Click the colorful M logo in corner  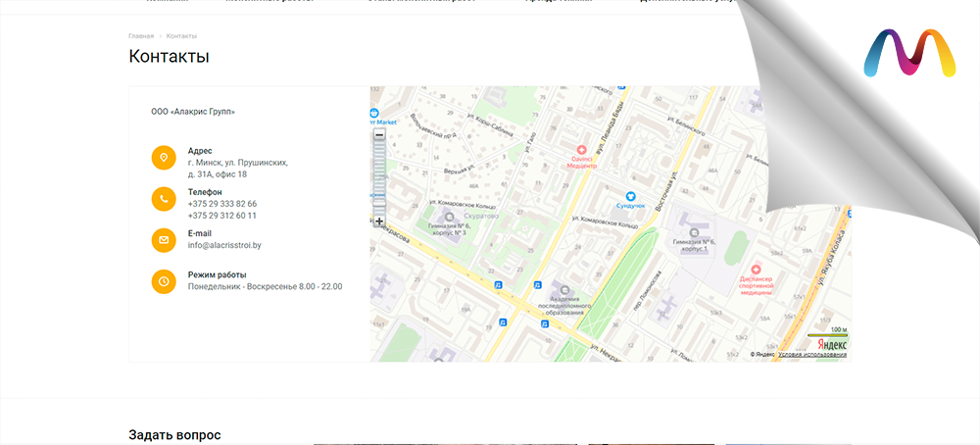[x=909, y=54]
